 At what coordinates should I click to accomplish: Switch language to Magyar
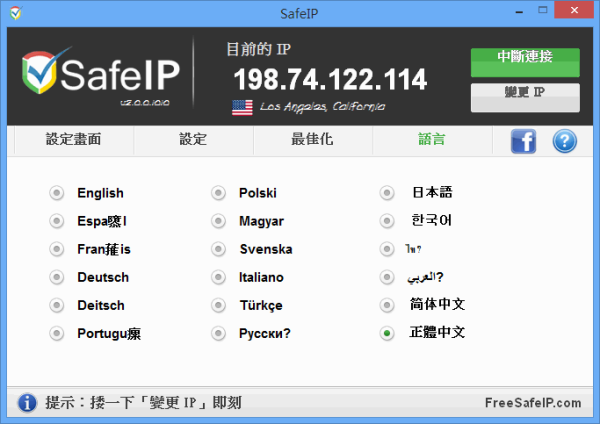coord(218,221)
